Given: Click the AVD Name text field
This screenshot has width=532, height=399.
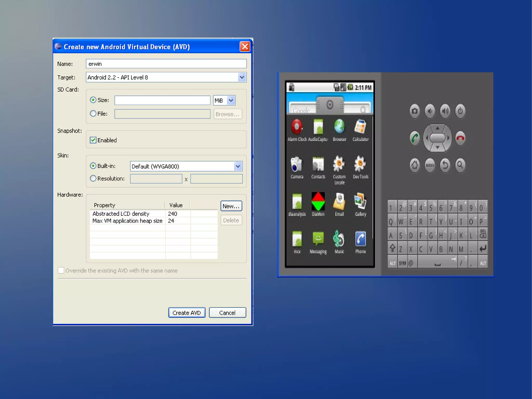Looking at the screenshot, I should coord(166,64).
